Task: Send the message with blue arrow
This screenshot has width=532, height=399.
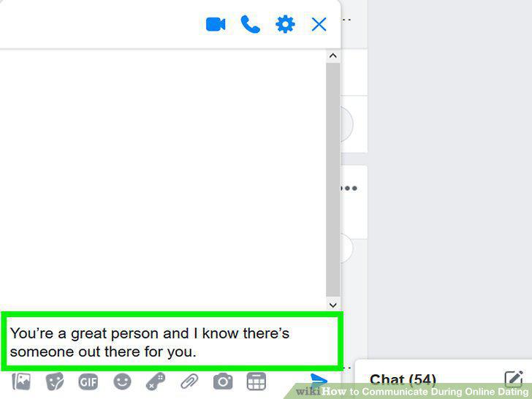Action: click(319, 381)
